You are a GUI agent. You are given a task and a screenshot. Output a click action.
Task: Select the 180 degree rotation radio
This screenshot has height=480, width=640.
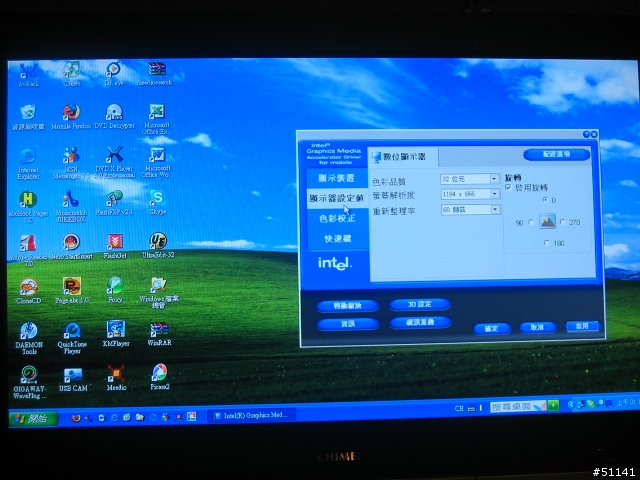[x=547, y=243]
